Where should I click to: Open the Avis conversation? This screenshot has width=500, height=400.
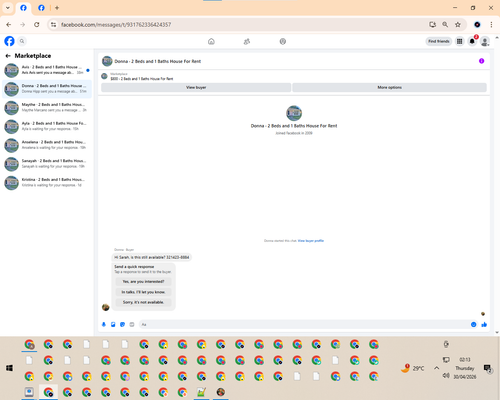point(47,70)
